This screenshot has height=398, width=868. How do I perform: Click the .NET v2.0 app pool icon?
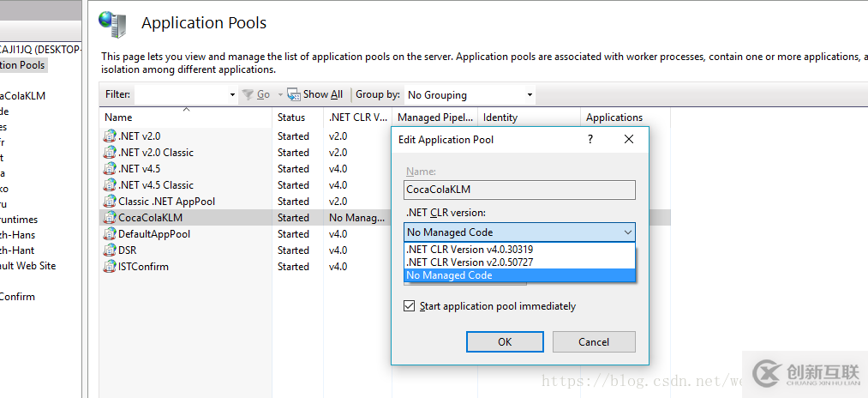click(110, 136)
